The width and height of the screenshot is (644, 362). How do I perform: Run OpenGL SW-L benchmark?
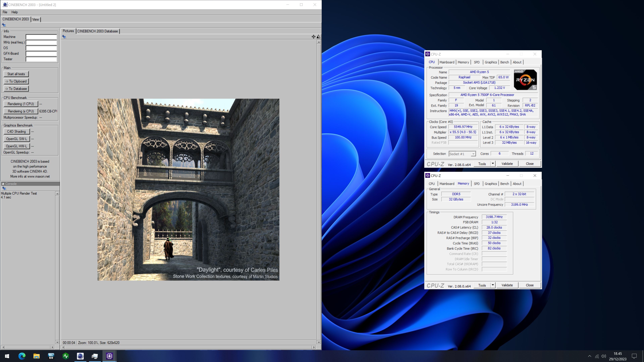(x=16, y=139)
